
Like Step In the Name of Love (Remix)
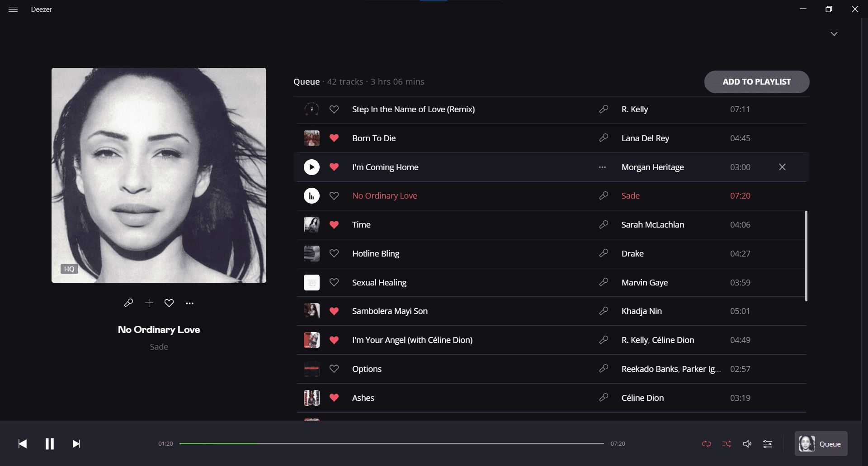coord(334,109)
